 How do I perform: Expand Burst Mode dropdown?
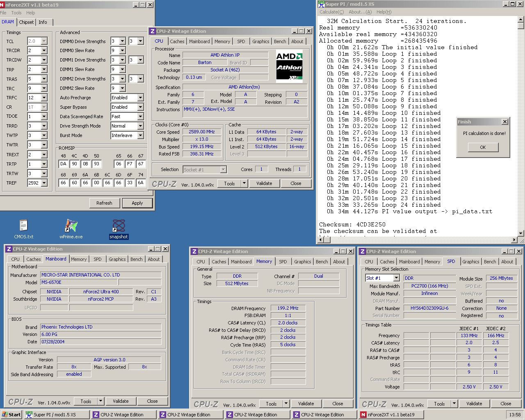(x=140, y=135)
